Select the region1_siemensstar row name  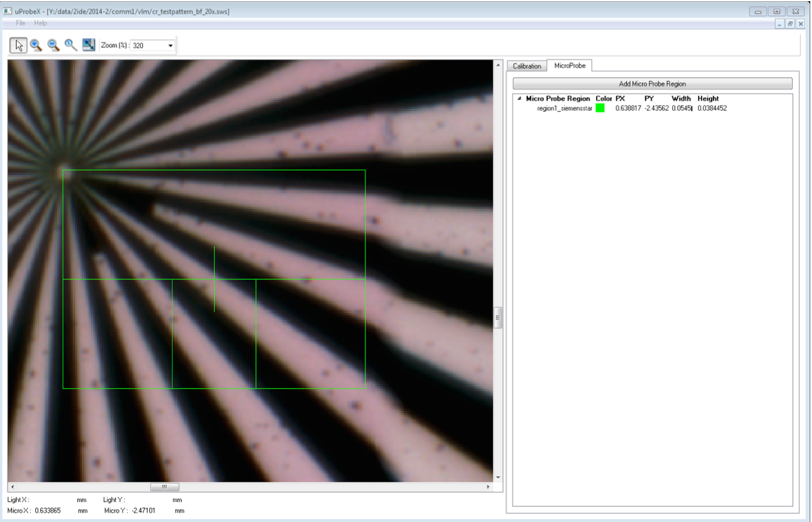tap(564, 109)
